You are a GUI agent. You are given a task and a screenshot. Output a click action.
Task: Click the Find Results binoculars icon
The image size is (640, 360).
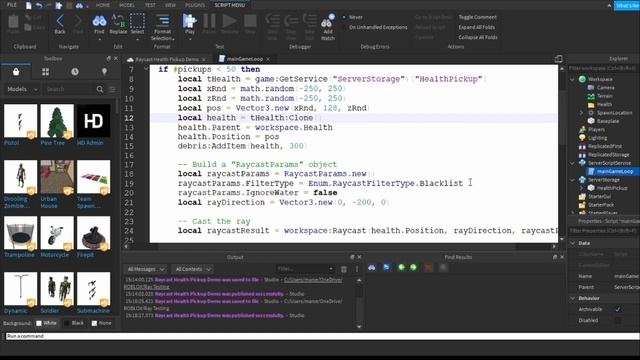tap(371, 267)
